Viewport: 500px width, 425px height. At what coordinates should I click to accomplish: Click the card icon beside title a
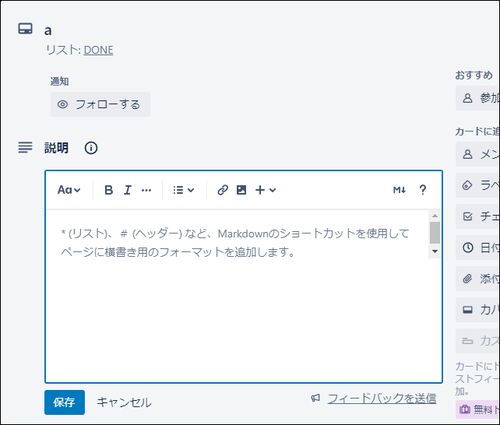tap(25, 29)
